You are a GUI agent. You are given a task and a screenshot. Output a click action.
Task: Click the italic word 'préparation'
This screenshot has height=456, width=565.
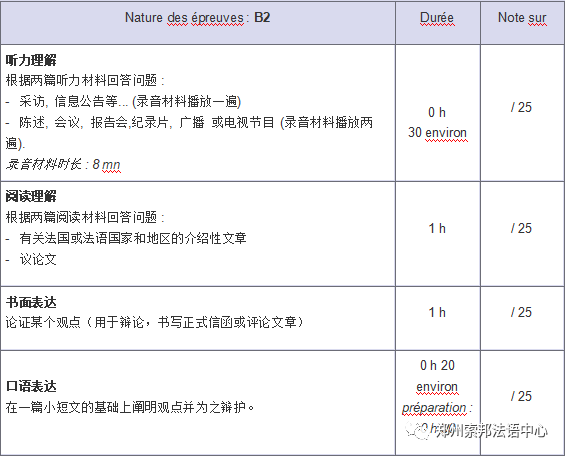tap(434, 408)
